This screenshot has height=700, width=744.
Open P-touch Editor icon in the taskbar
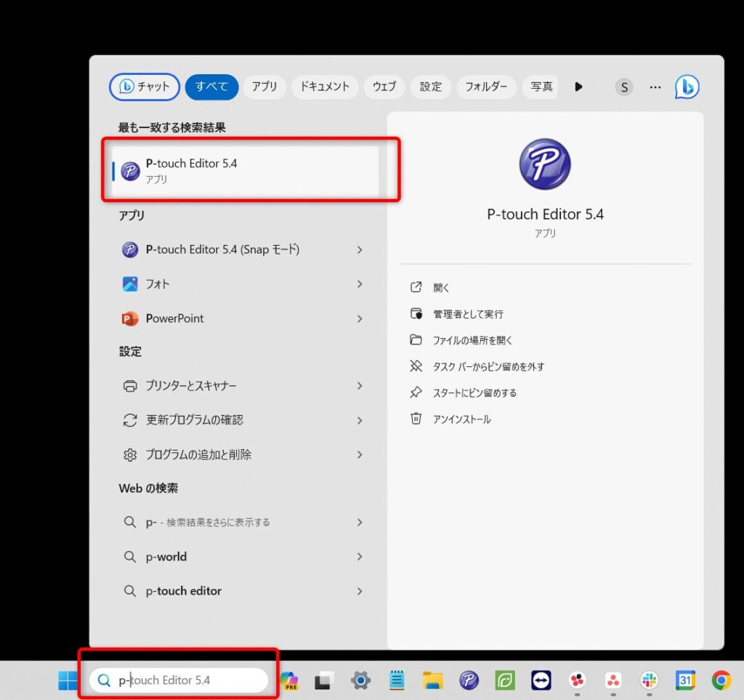click(469, 680)
